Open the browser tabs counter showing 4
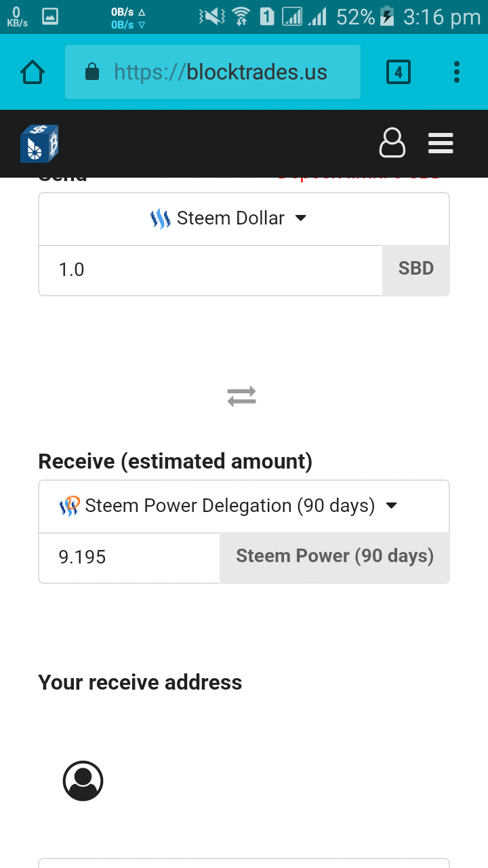Image resolution: width=488 pixels, height=868 pixels. tap(399, 72)
